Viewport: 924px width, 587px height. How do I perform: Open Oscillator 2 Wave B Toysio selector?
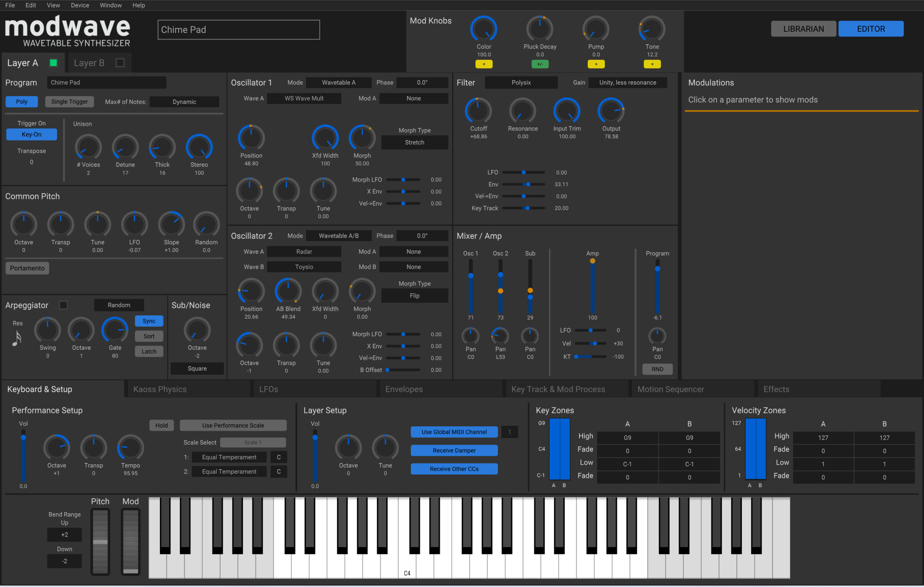tap(304, 267)
